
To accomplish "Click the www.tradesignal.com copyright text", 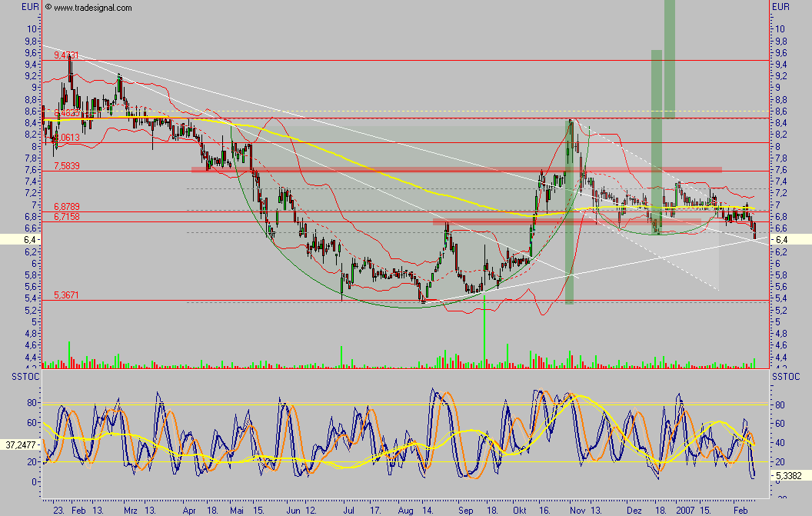I will [x=88, y=8].
